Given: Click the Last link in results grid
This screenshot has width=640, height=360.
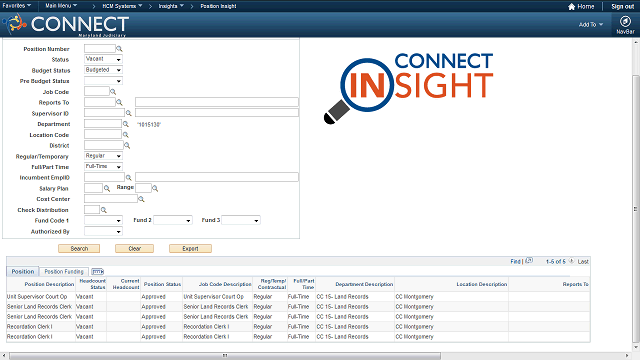Looking at the screenshot, I should (583, 261).
